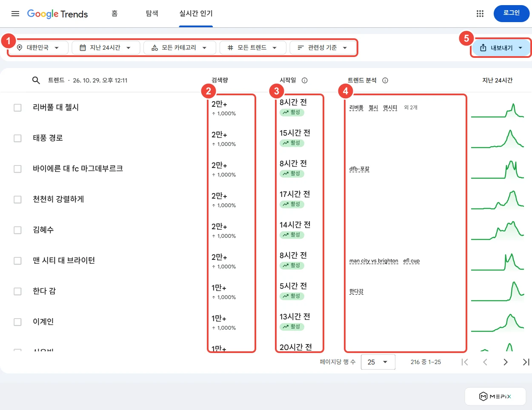Open the 내보내기 export dropdown
Screen dimensions: 532x410
pos(501,48)
